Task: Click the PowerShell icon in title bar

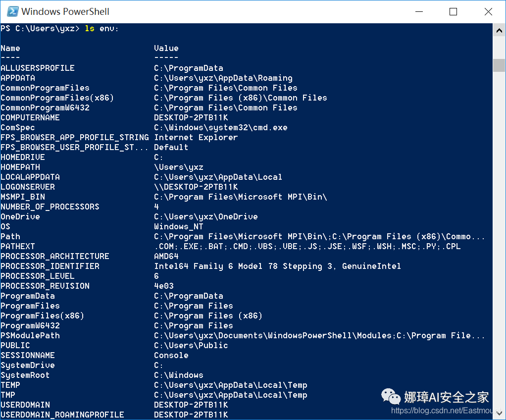Action: click(x=12, y=11)
